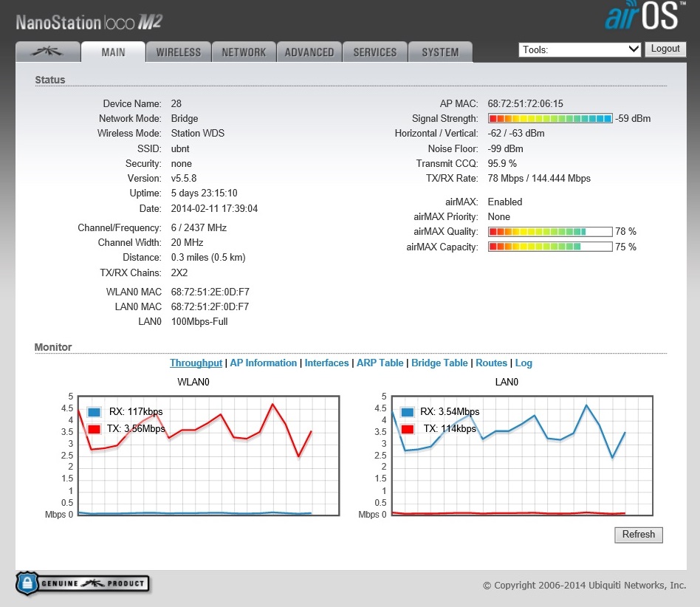Click the Noise Floor value -99 dBm
This screenshot has width=700, height=607.
point(505,148)
